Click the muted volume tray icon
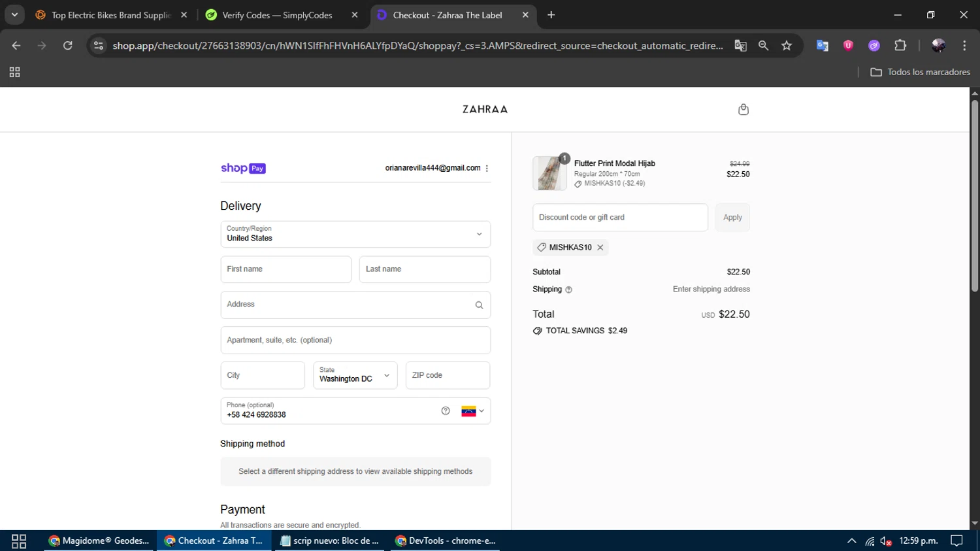This screenshot has height=551, width=980. click(886, 541)
